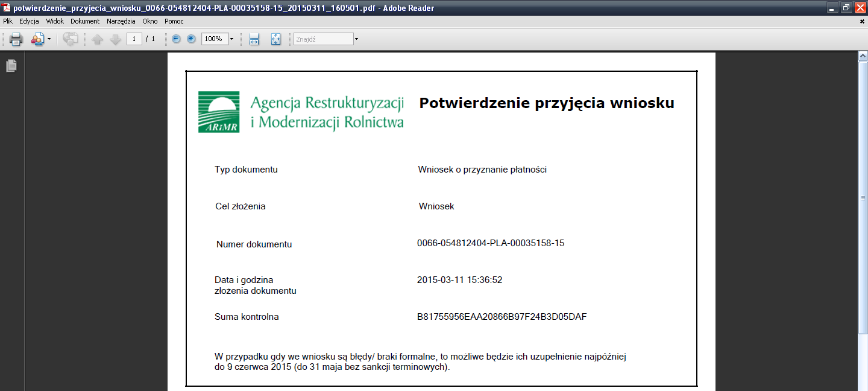Minimize the Adobe Reader window
The image size is (868, 391).
pos(833,8)
